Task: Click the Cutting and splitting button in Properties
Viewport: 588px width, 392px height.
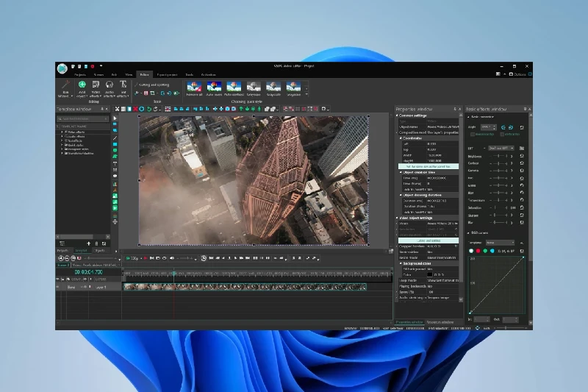Action: (x=429, y=240)
